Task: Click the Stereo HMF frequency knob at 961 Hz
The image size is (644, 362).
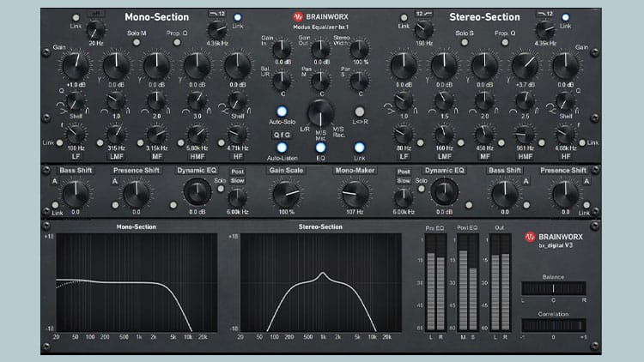Action: (525, 134)
